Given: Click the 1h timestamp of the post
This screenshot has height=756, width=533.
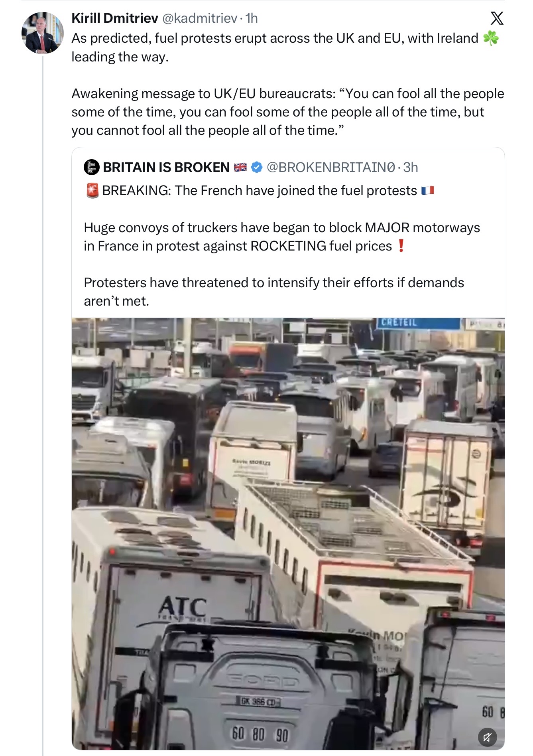Looking at the screenshot, I should tap(252, 18).
